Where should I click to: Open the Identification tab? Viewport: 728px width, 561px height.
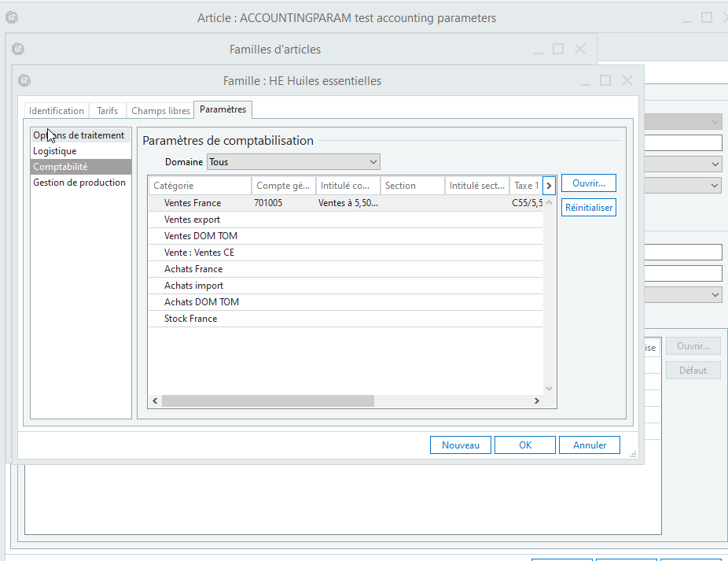point(56,111)
